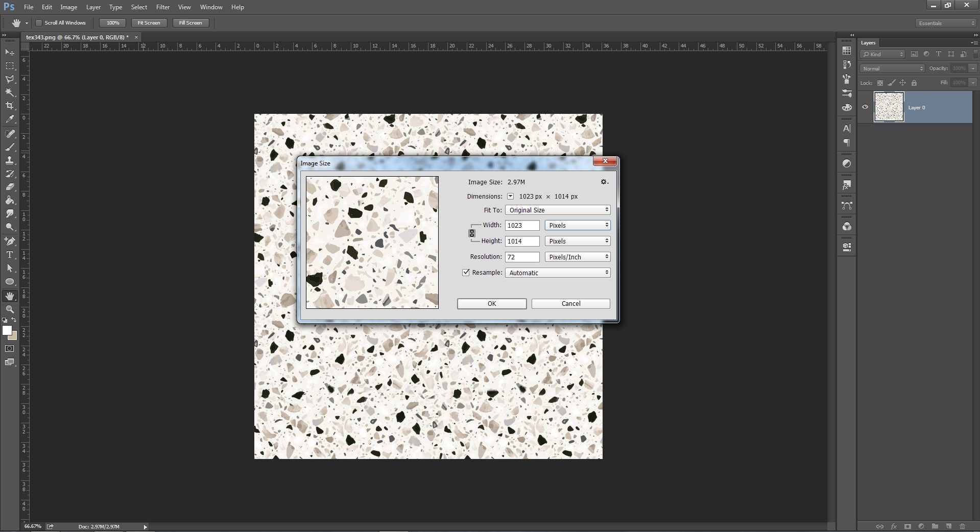Image resolution: width=980 pixels, height=532 pixels.
Task: Open the Adjustments panel icon
Action: [x=847, y=163]
